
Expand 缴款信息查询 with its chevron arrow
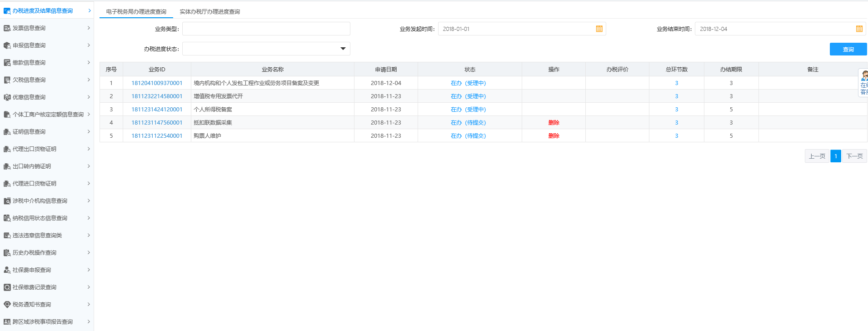coord(89,63)
